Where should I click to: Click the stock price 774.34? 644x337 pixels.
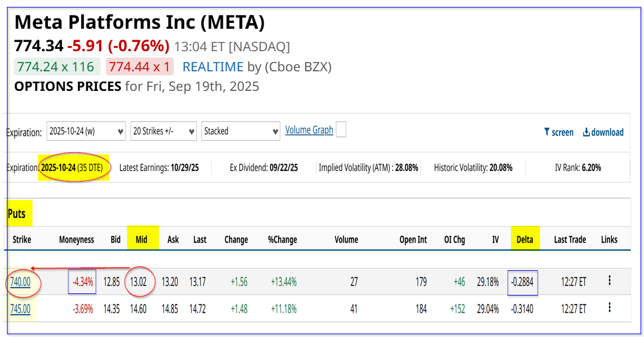[39, 46]
